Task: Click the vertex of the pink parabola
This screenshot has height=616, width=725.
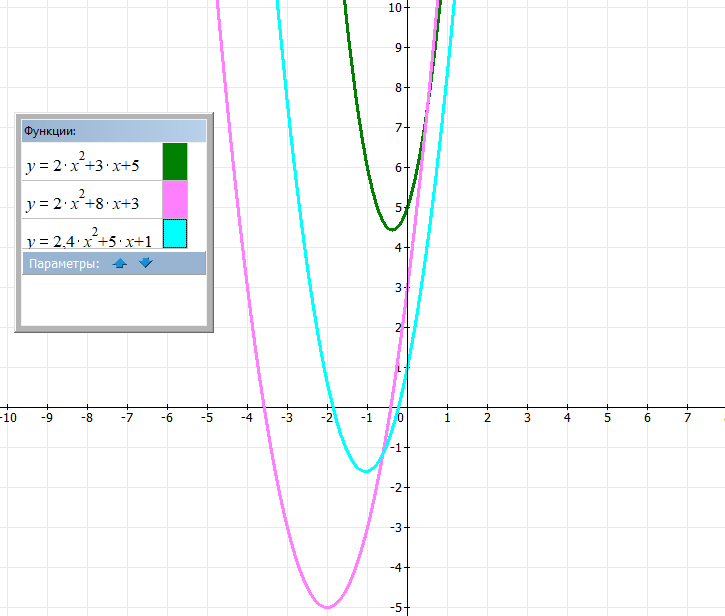Action: pos(327,607)
